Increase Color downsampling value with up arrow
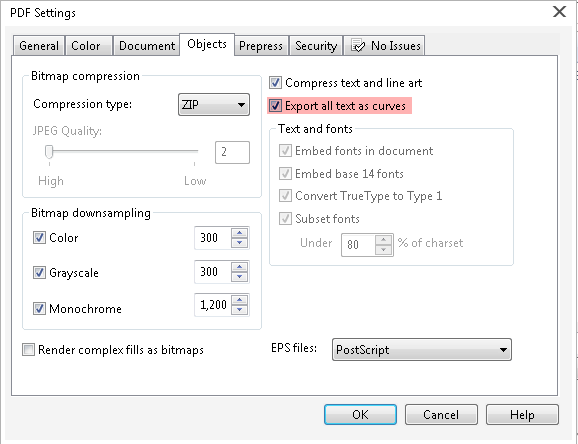This screenshot has height=444, width=578. click(x=240, y=233)
